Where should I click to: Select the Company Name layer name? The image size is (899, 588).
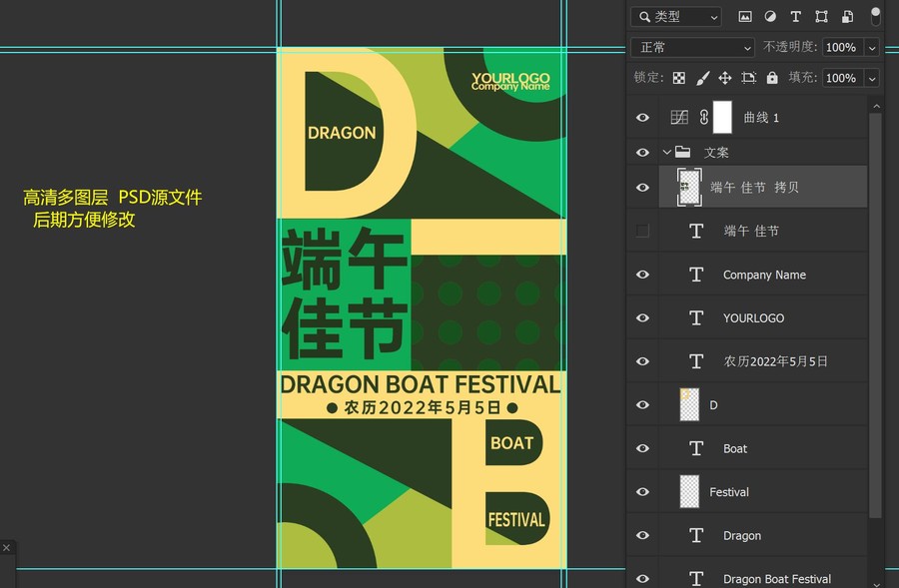click(x=764, y=275)
